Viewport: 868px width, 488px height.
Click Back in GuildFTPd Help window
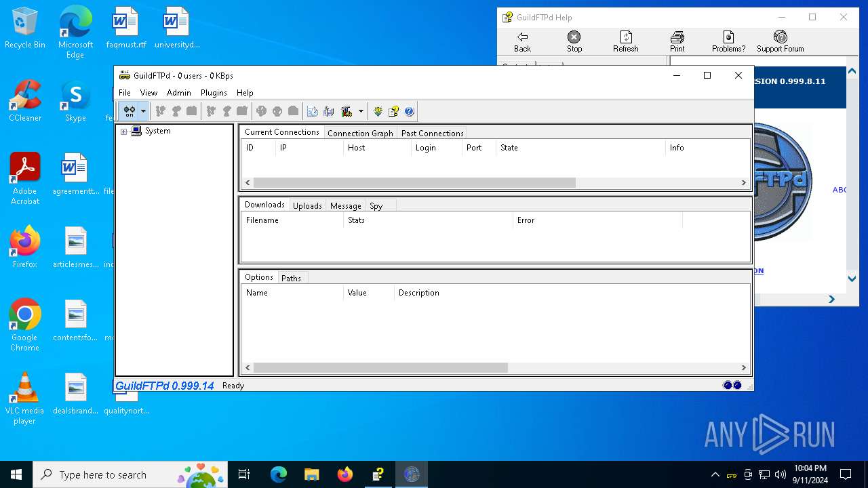click(x=522, y=42)
